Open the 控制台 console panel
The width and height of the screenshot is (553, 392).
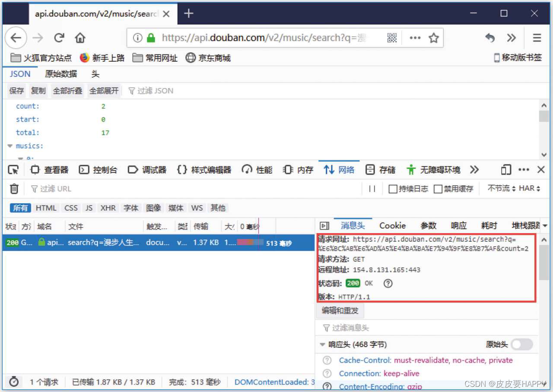coord(98,170)
